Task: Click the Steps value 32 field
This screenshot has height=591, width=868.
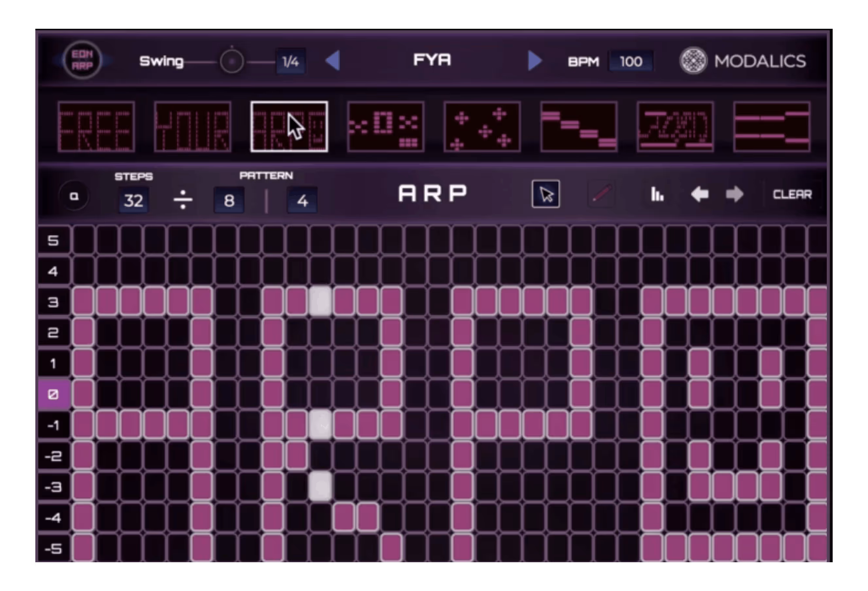Action: 133,200
